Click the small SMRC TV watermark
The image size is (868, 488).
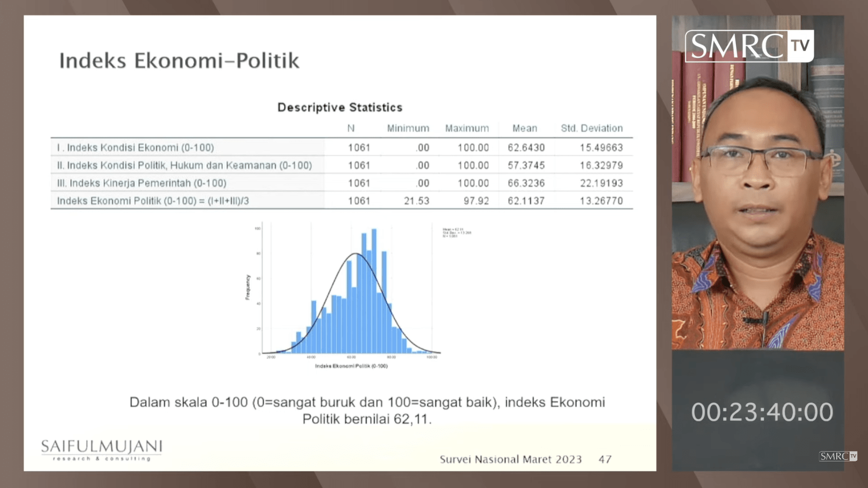(837, 456)
